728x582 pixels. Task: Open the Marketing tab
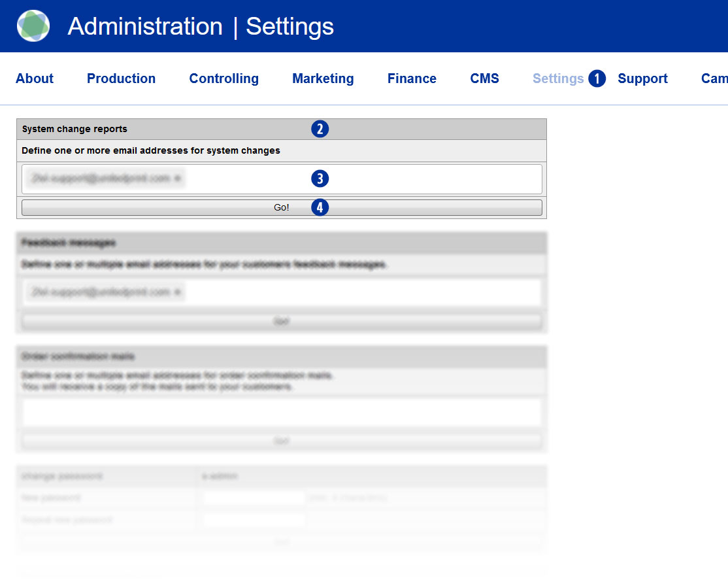coord(323,78)
